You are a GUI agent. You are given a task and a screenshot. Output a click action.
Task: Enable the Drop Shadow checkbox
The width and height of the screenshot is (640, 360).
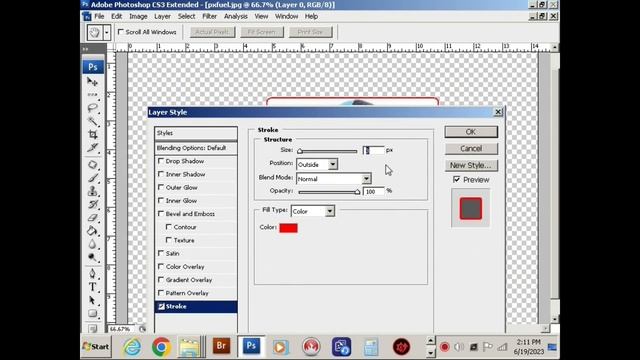click(x=161, y=161)
